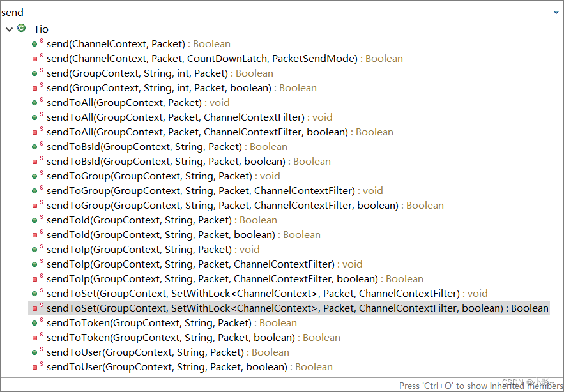Click private icon of send(GroupContext, String, int, Packet, boolean)

[34, 89]
